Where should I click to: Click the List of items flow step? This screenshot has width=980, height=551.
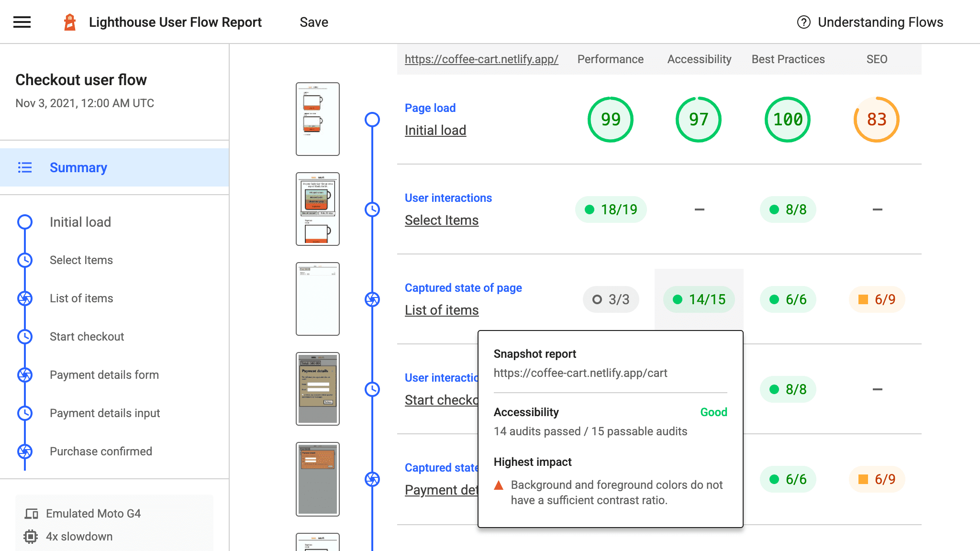(x=81, y=298)
